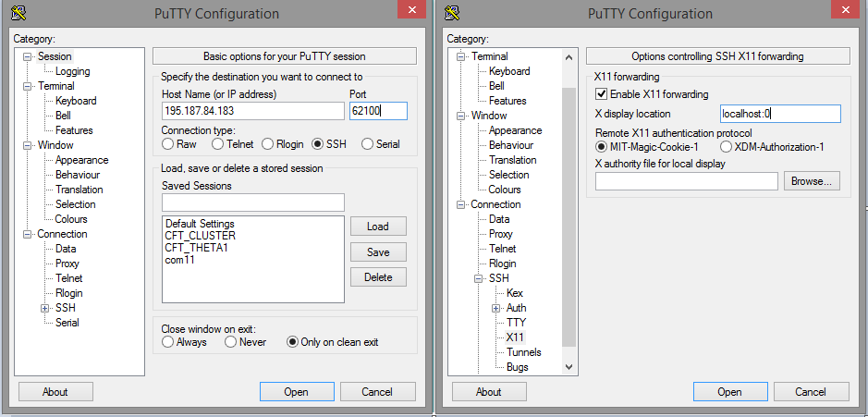Collapse the Terminal node in left window
This screenshot has height=417, width=868.
tap(27, 86)
